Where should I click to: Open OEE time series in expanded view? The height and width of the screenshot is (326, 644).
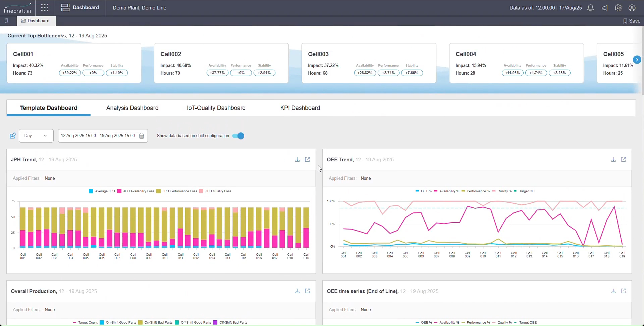[x=624, y=291]
